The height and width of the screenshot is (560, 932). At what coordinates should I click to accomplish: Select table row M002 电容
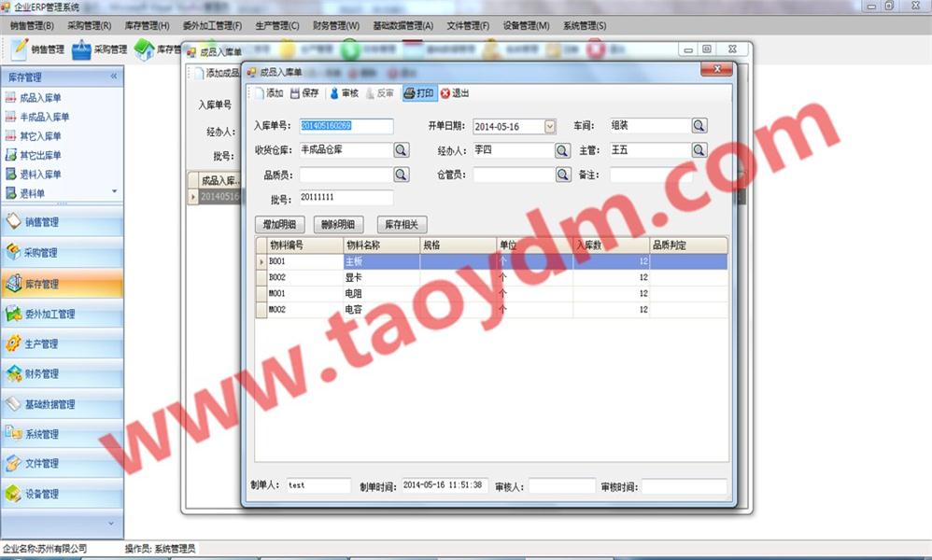[x=491, y=309]
